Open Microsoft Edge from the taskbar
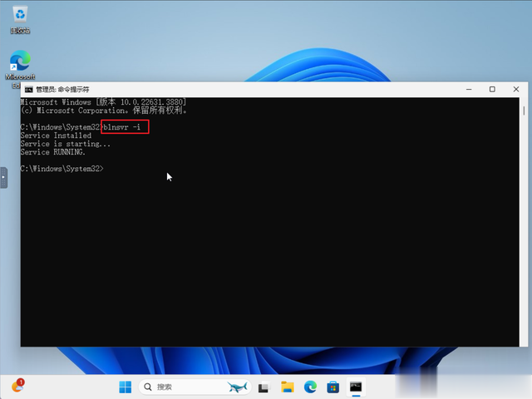The image size is (532, 399). [x=310, y=387]
